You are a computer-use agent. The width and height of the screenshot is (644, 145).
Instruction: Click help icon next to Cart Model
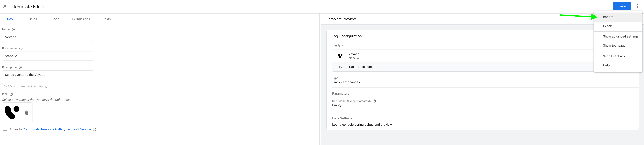[x=374, y=101]
